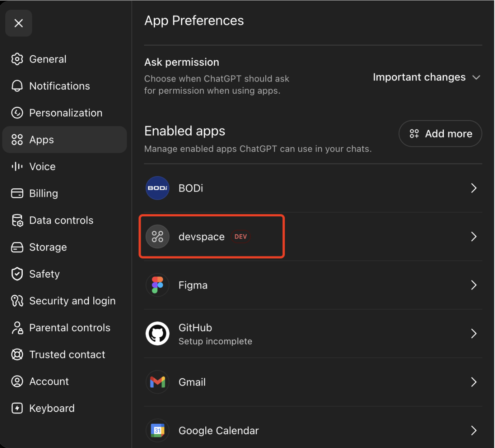The width and height of the screenshot is (495, 448).
Task: Click the Google Calendar icon
Action: [x=157, y=431]
